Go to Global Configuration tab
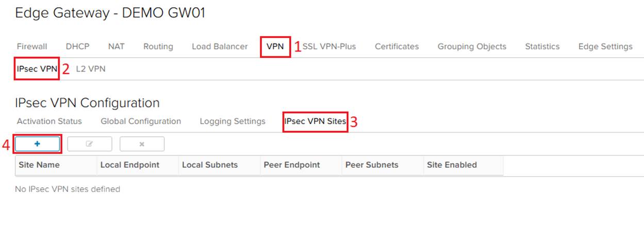The height and width of the screenshot is (228, 644). coord(141,121)
